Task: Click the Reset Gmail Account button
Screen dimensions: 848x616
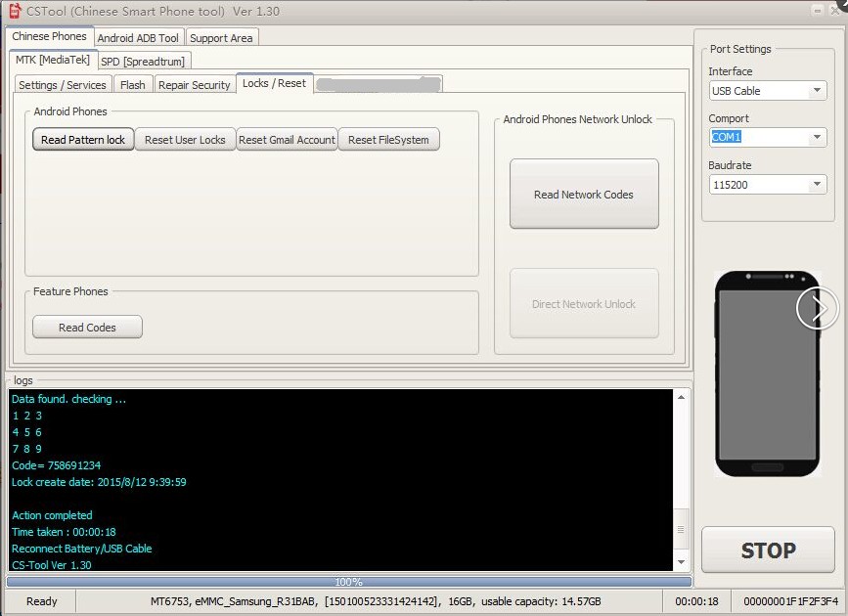Action: [287, 140]
